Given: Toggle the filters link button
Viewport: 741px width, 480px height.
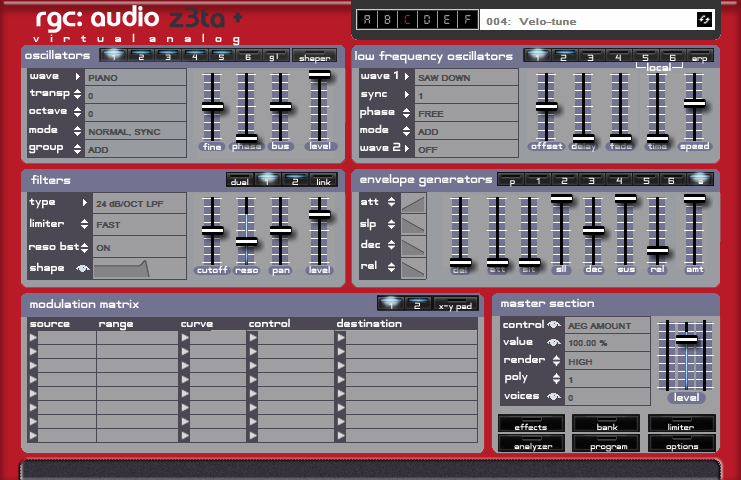Looking at the screenshot, I should (323, 180).
